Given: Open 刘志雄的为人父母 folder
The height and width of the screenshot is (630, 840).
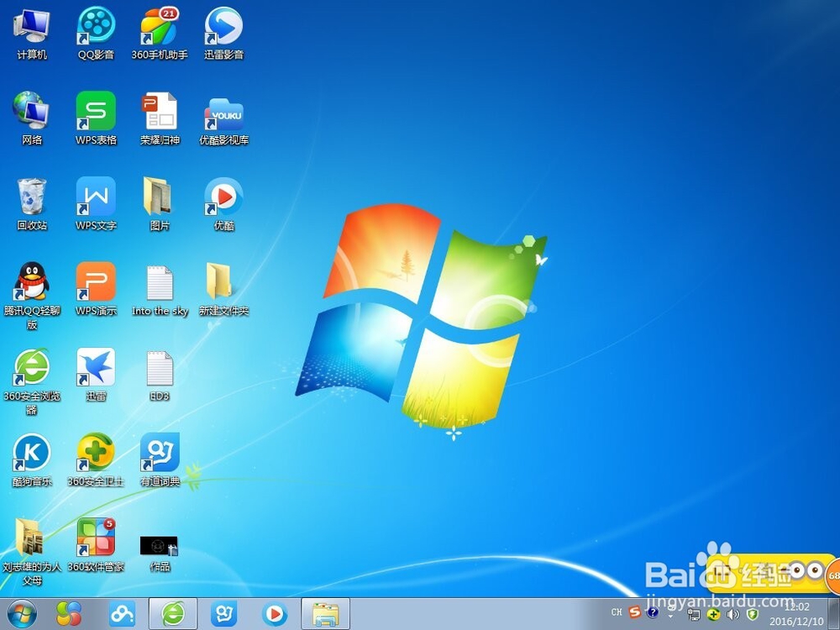Looking at the screenshot, I should [x=32, y=552].
